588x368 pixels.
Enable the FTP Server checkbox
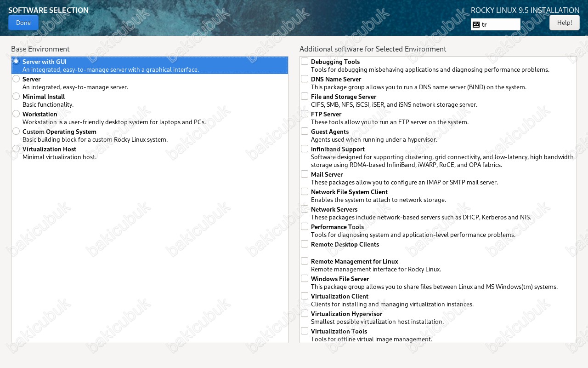(305, 114)
